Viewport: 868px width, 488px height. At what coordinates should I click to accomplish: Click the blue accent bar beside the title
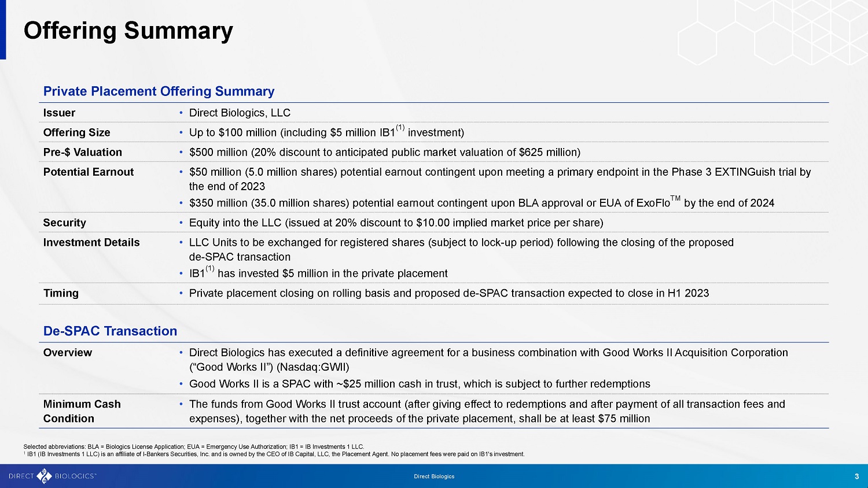coord(3,29)
